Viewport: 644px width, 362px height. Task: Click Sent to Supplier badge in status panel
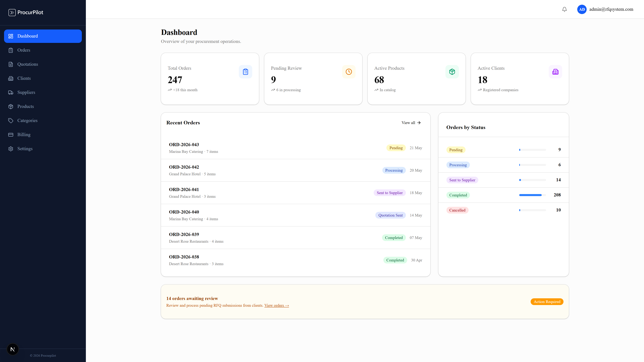point(462,180)
